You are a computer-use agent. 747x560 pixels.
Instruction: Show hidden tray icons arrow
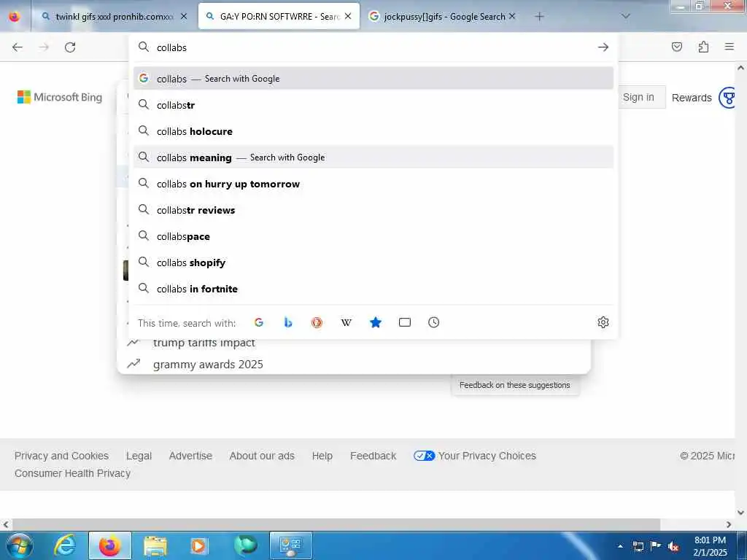pos(620,547)
